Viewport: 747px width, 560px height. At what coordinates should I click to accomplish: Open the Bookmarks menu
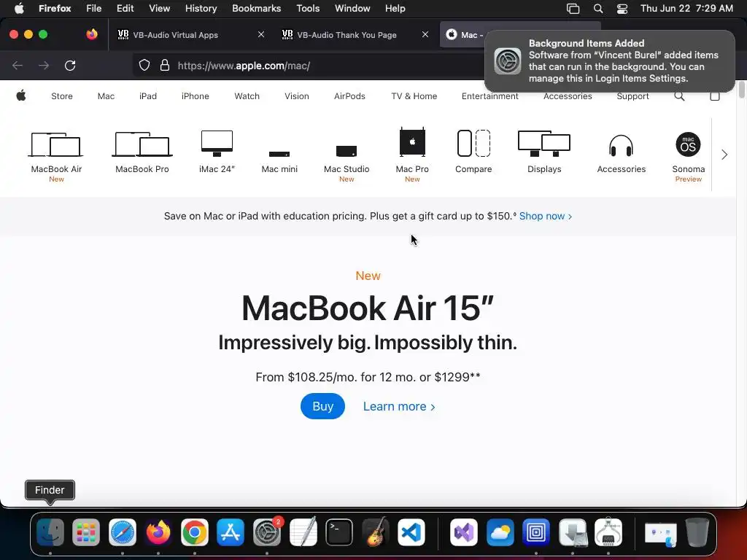pos(256,8)
